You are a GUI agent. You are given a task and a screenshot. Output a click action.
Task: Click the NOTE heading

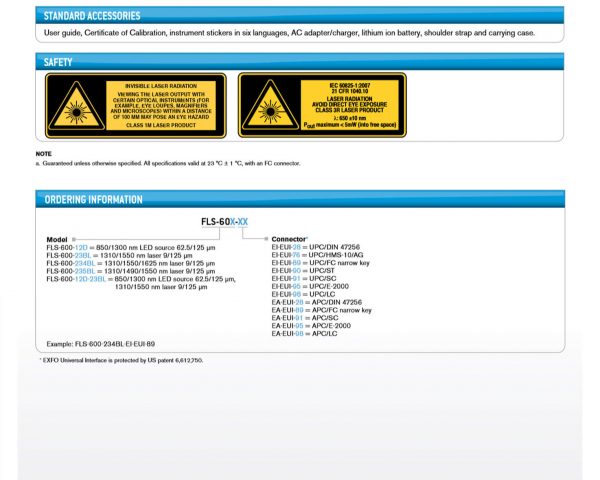pyautogui.click(x=43, y=154)
